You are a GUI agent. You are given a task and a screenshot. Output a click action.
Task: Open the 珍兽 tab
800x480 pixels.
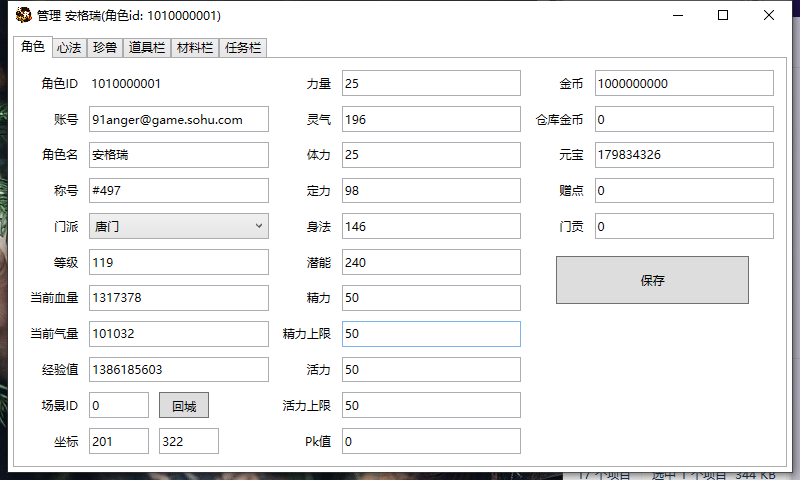(x=105, y=47)
